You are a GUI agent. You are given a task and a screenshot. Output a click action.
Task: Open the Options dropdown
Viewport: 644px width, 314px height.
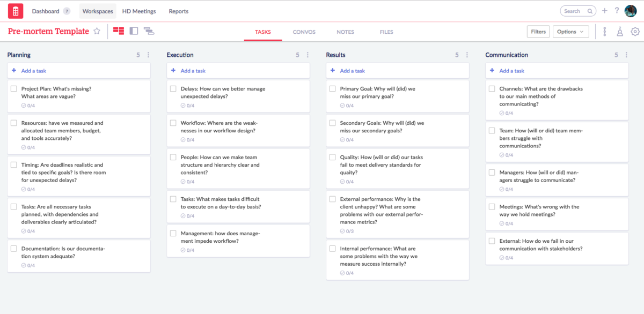570,32
